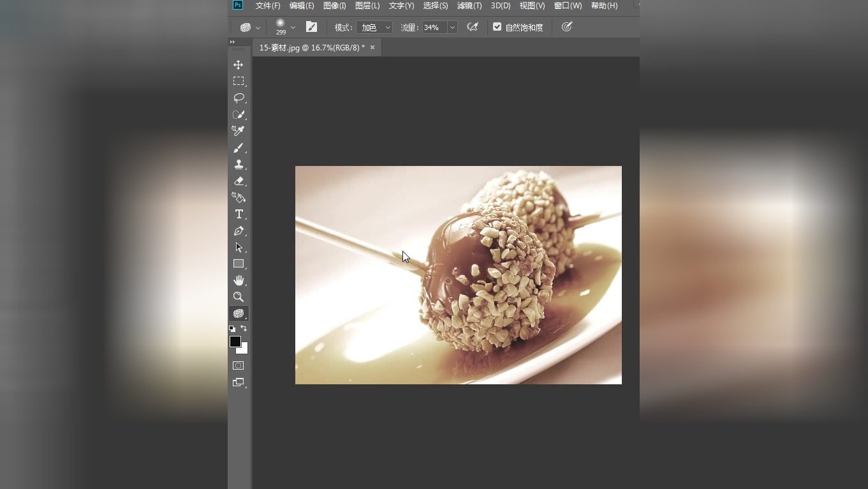Open the 图像(I) menu

[x=335, y=6]
